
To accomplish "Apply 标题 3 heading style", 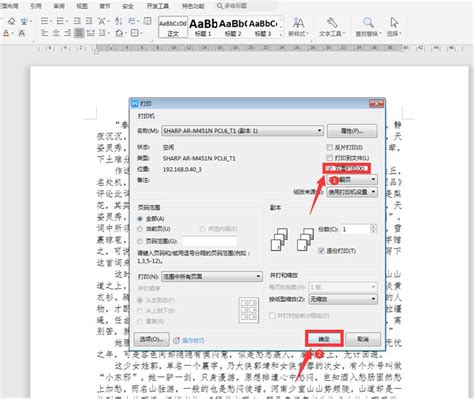I will coord(263,27).
